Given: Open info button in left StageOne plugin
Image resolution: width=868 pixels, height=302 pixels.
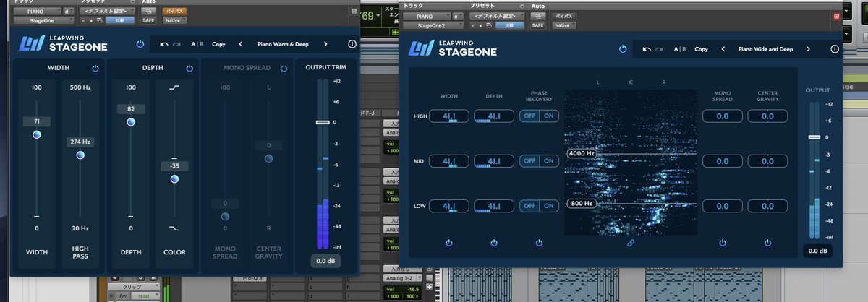Looking at the screenshot, I should [352, 44].
